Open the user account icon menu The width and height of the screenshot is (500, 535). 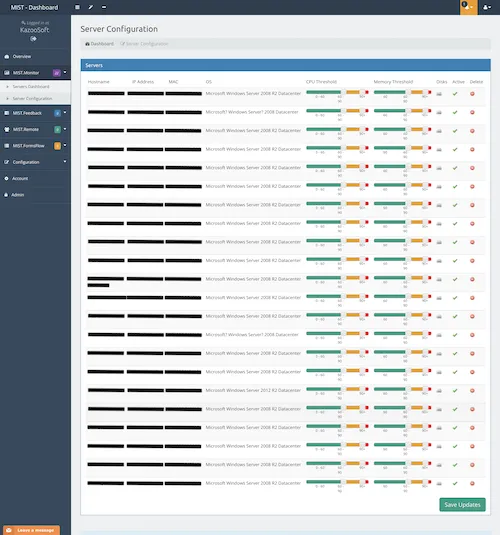pos(487,7)
